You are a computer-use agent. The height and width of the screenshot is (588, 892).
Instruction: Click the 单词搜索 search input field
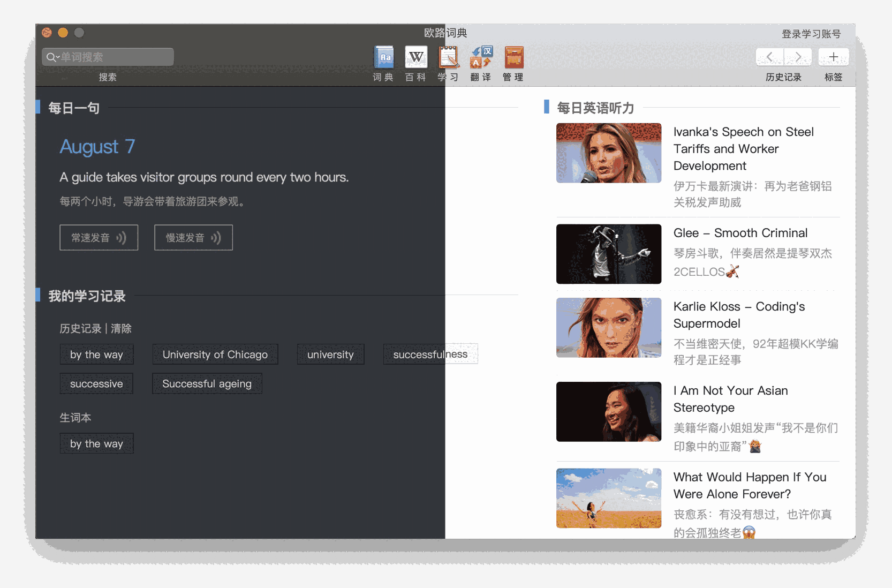point(115,57)
